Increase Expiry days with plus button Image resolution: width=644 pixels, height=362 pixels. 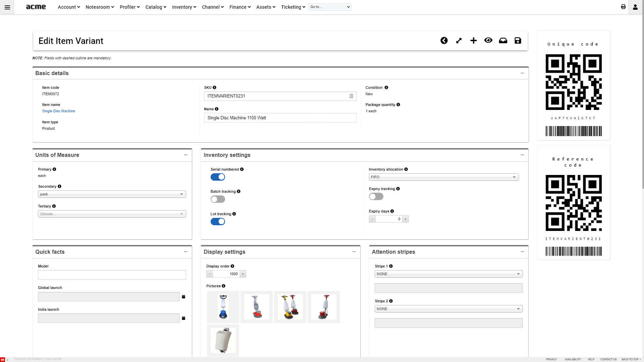coord(406,219)
